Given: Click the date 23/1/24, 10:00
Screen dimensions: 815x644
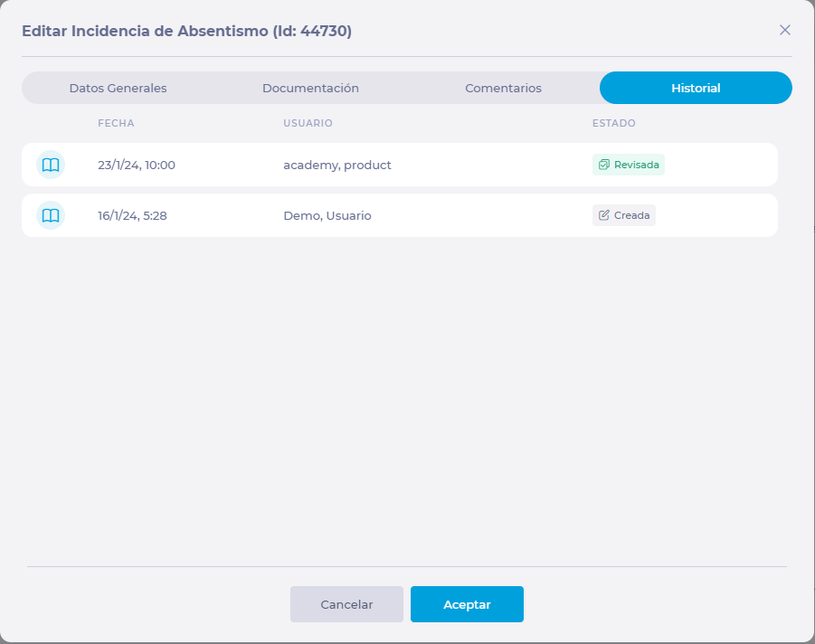Looking at the screenshot, I should click(137, 165).
